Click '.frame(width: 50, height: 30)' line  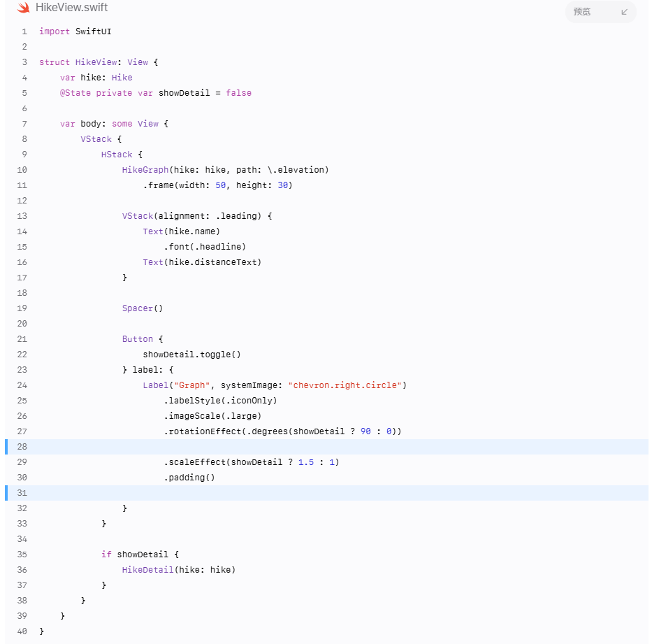[217, 185]
